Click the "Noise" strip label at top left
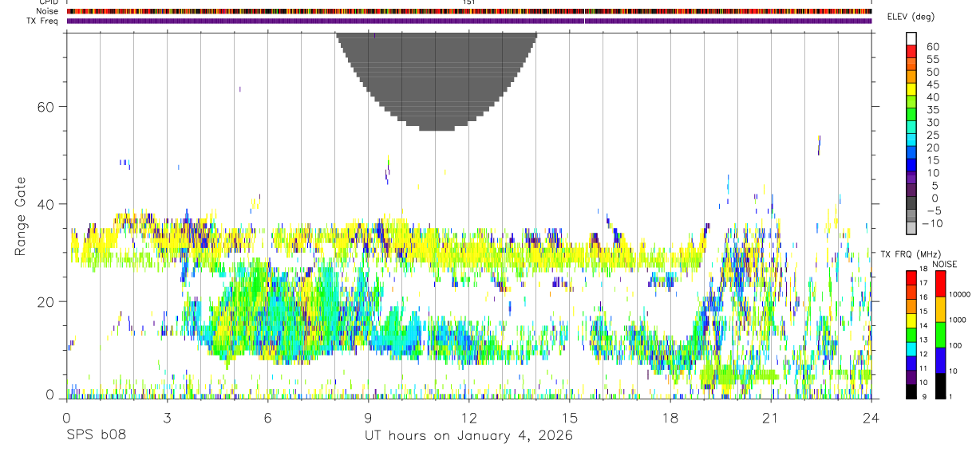 (48, 11)
